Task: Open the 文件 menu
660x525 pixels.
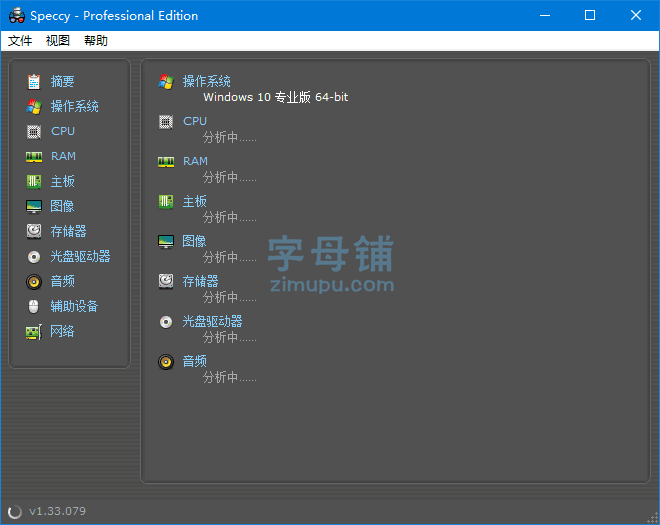Action: (20, 40)
